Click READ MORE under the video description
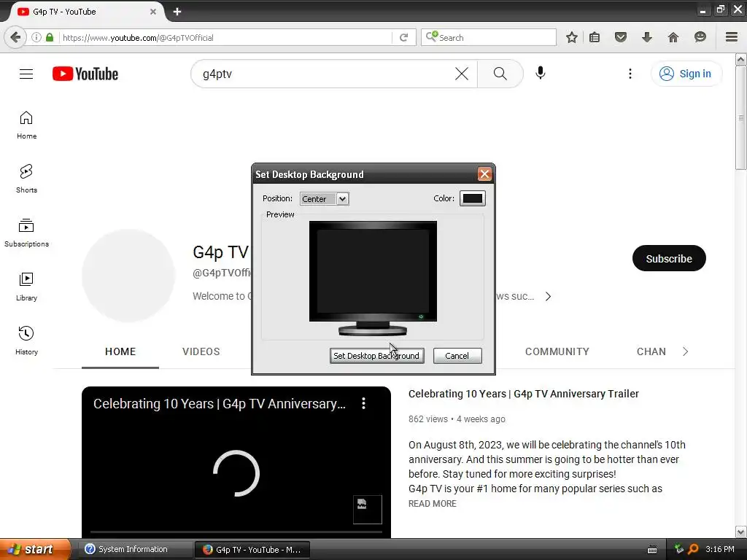Screen dimensions: 747x560 [432, 503]
